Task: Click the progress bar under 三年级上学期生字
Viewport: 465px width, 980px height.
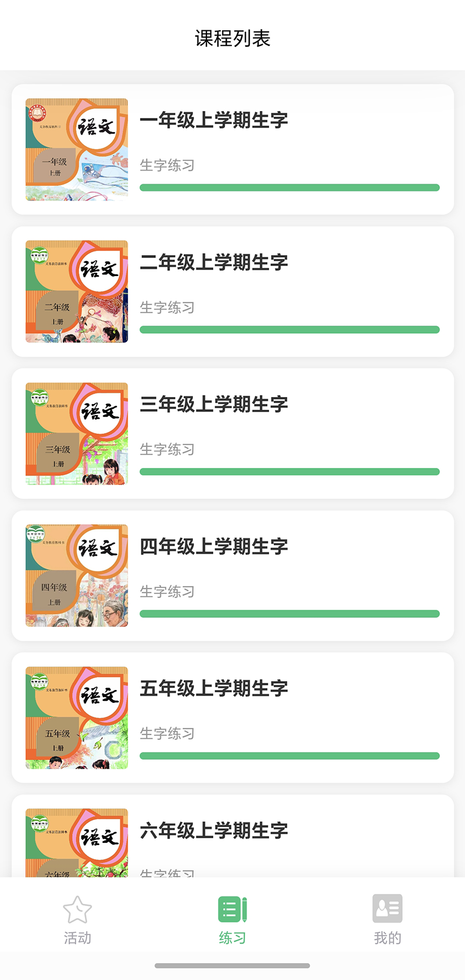Action: pyautogui.click(x=289, y=472)
